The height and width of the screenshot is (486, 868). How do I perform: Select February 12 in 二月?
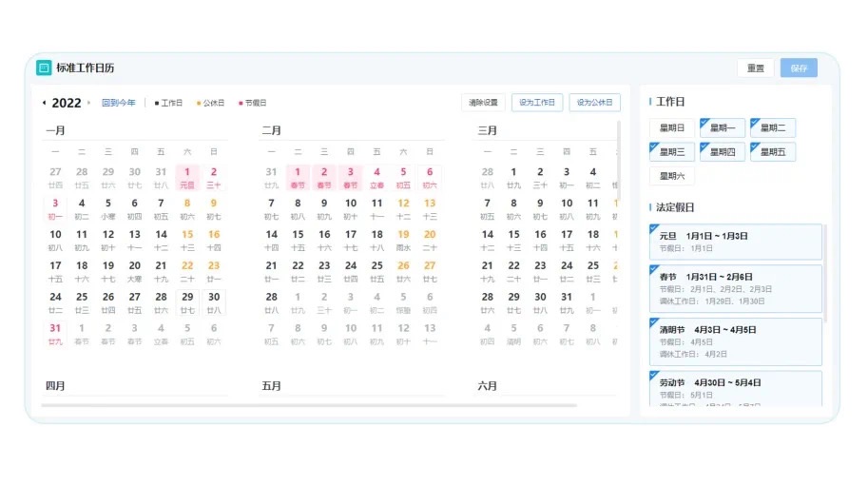403,208
